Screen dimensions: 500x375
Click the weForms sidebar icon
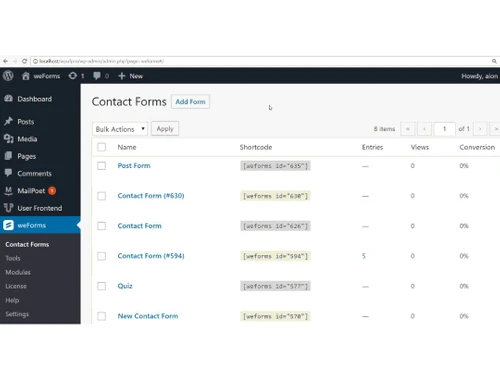[x=9, y=225]
